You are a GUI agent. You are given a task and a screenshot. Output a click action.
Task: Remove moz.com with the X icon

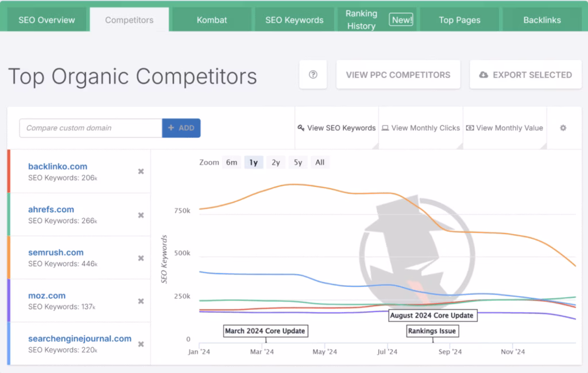[141, 301]
